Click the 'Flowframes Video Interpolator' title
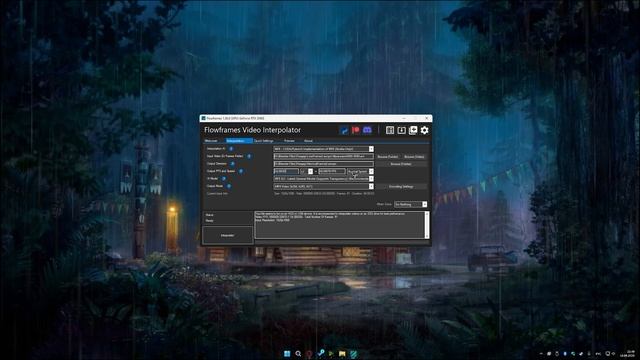 pos(252,130)
